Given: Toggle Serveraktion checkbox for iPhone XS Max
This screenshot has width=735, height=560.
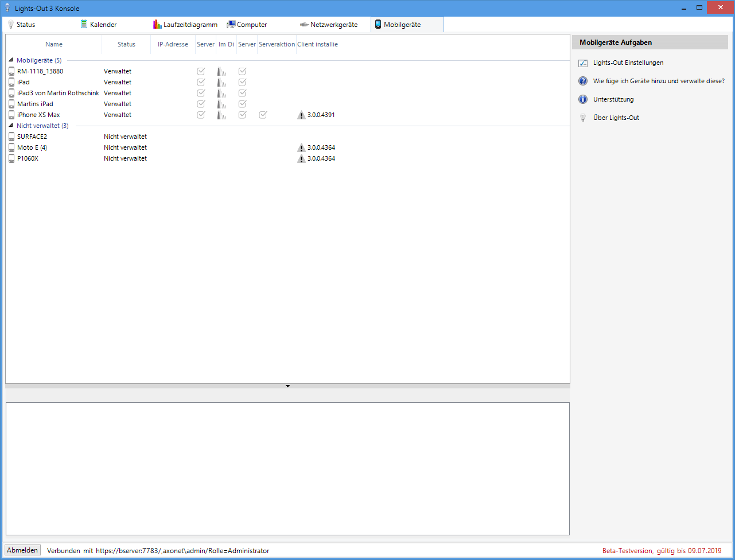Looking at the screenshot, I should (x=263, y=115).
